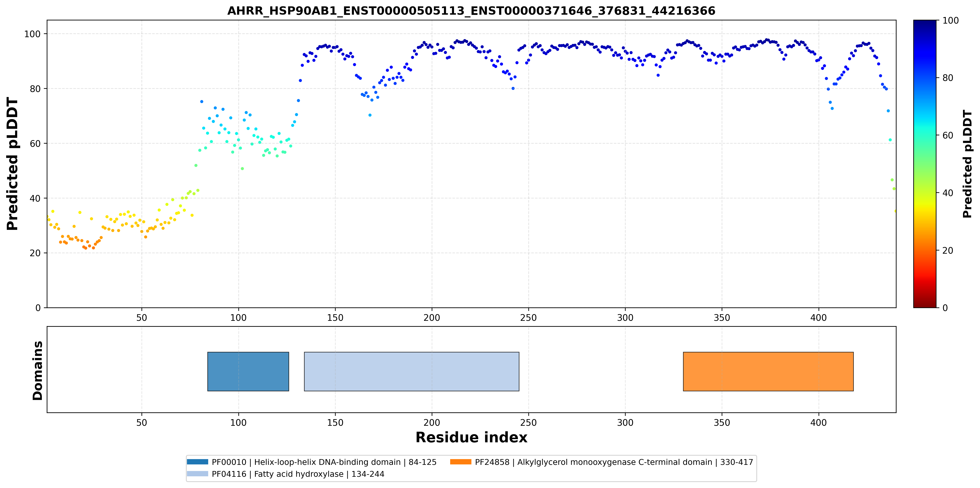Screen dimensions: 980x488
Task: Click the Alkylglycerol monooxygenase C-terminal legend text
Action: [614, 462]
